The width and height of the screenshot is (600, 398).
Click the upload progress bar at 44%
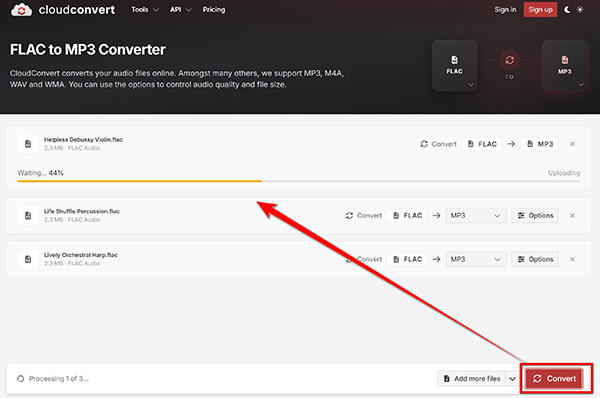click(x=299, y=181)
